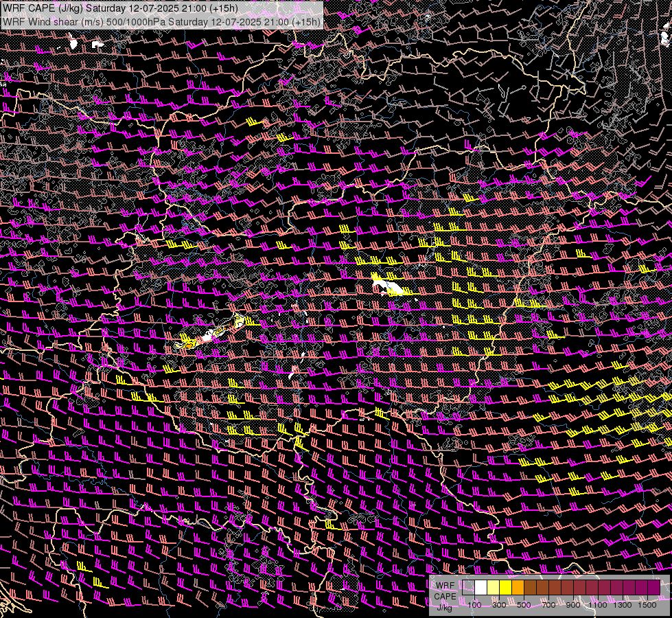Viewport: 672px width, 618px height.
Task: Click the legend value 900
Action: (x=573, y=605)
